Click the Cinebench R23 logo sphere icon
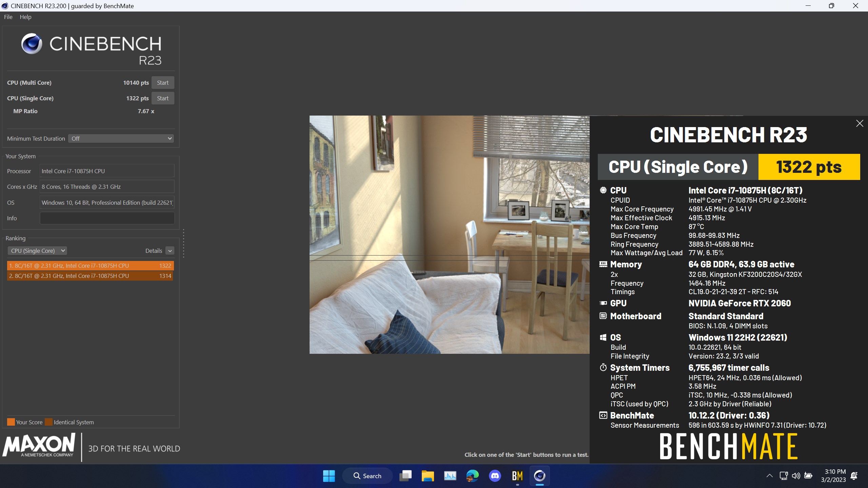868x488 pixels. tap(32, 44)
